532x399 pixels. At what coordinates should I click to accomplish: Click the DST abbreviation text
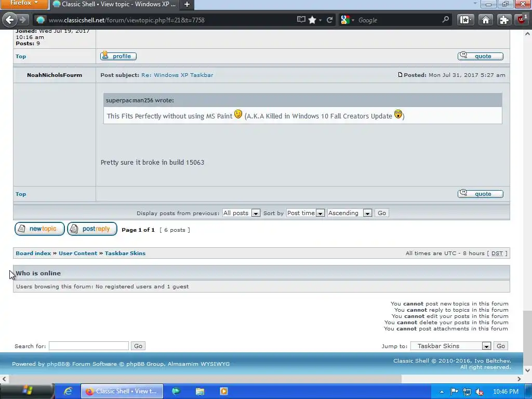click(x=497, y=254)
